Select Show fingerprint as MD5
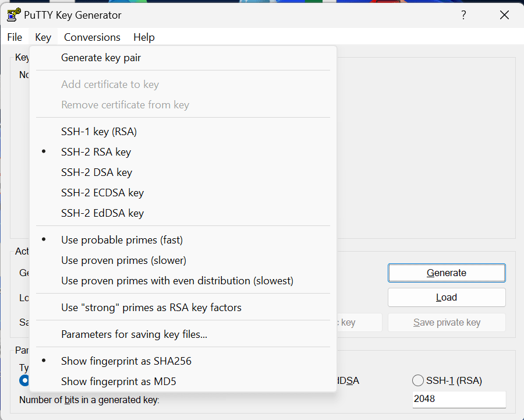The width and height of the screenshot is (524, 420). click(x=183, y=381)
